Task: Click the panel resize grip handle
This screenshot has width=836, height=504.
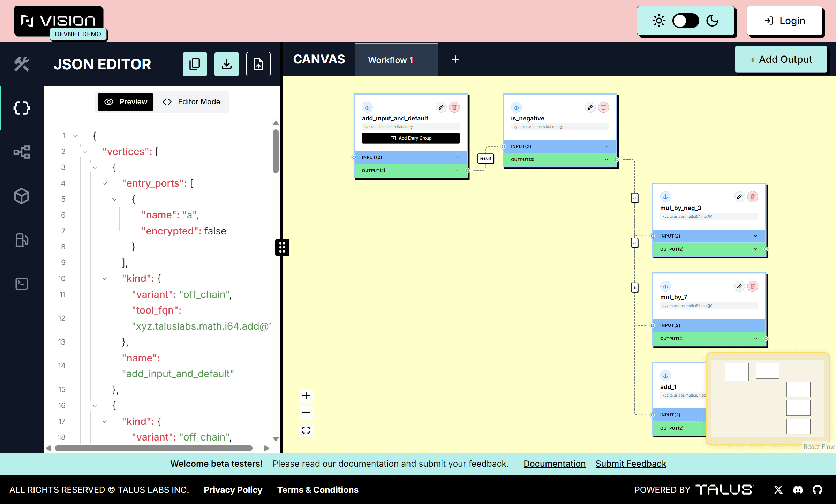Action: [x=282, y=247]
